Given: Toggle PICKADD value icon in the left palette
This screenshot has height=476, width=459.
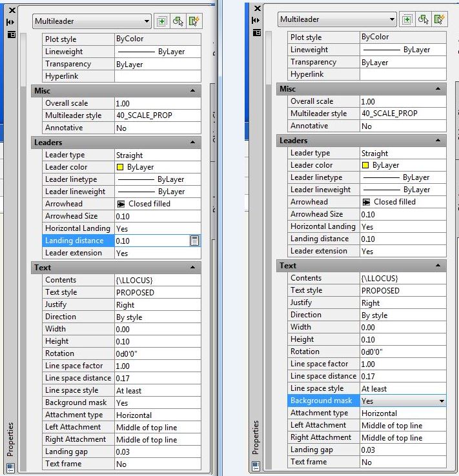Looking at the screenshot, I should click(162, 21).
